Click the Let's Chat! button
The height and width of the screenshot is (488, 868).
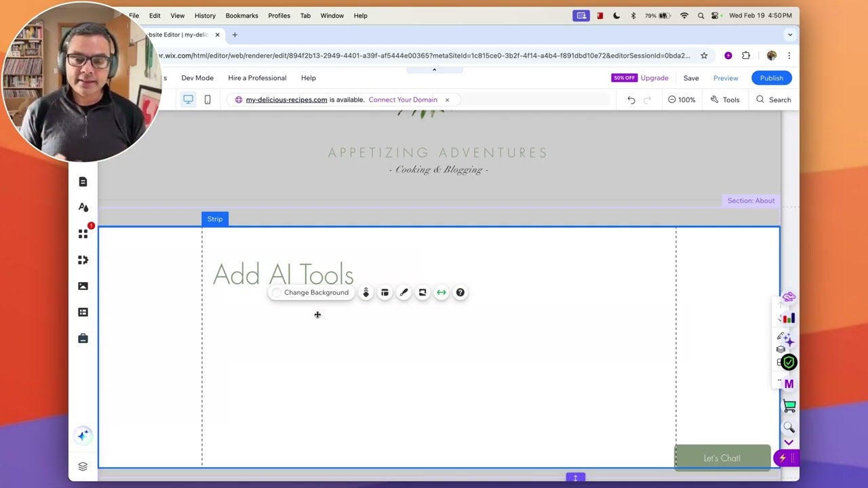[722, 458]
